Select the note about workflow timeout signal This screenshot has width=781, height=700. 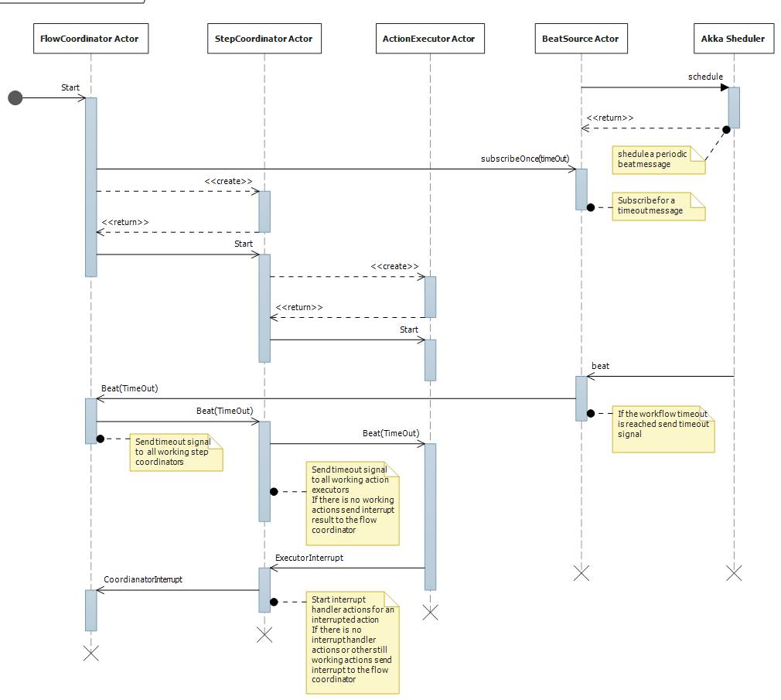point(665,424)
